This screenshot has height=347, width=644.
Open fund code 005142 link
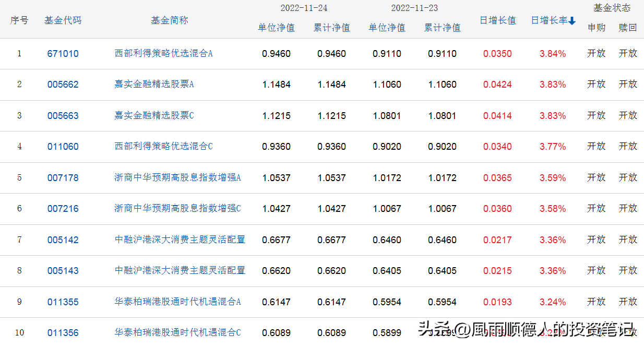63,240
